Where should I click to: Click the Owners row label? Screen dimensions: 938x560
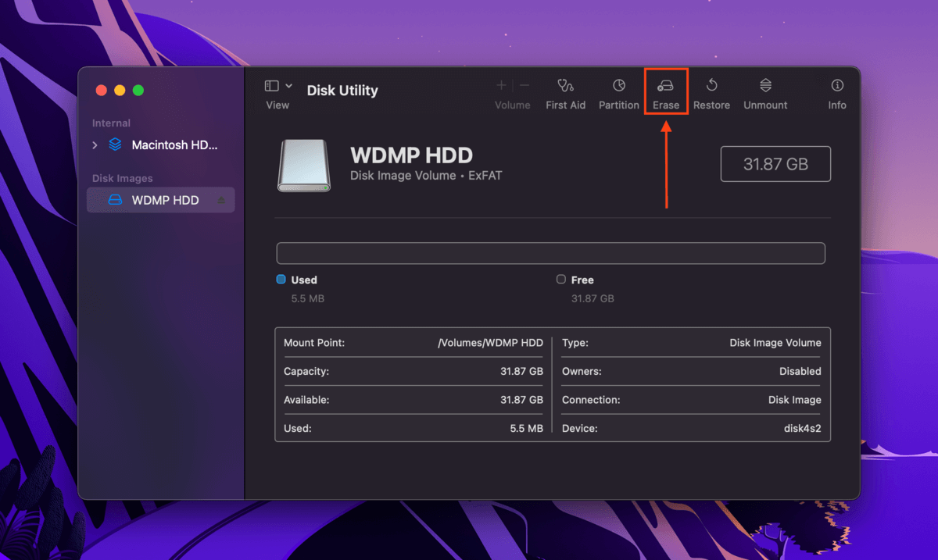[582, 371]
